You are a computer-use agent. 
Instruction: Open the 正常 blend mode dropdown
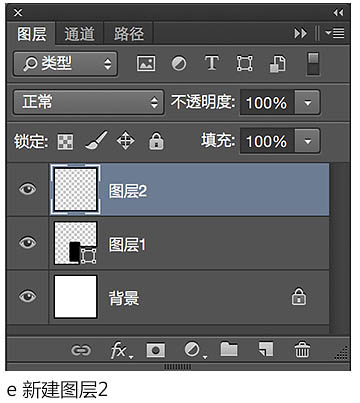[89, 102]
